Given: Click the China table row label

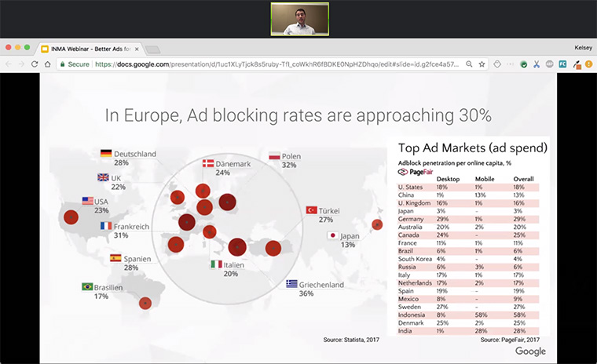Looking at the screenshot, I should pos(406,195).
